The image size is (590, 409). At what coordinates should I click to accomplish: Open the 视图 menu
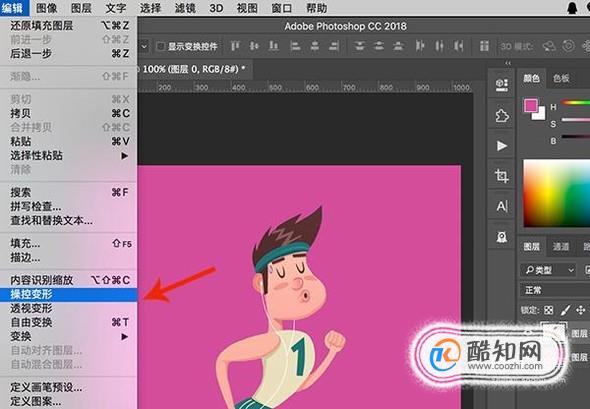pyautogui.click(x=247, y=8)
